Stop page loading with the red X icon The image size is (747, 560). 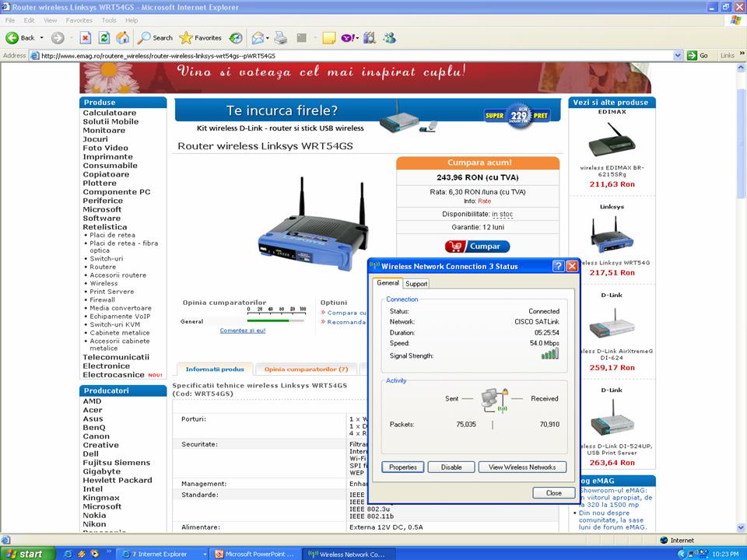[x=86, y=37]
